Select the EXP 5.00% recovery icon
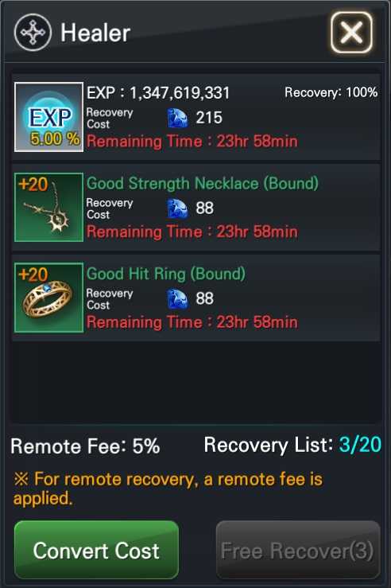Image resolution: width=391 pixels, height=588 pixels. pos(48,117)
